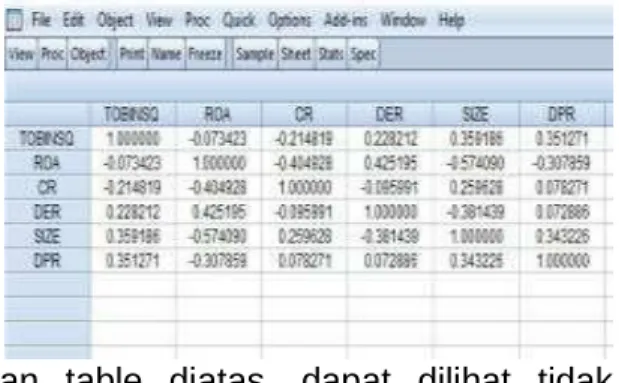
Task: Select the SIZE column header
Action: tap(476, 115)
